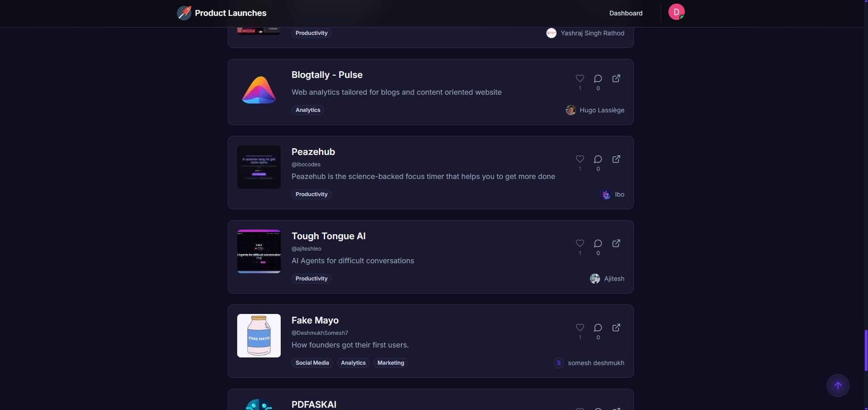Screen dimensions: 868x410
Task: Open the Tough Tongue AI title
Action: tap(328, 236)
